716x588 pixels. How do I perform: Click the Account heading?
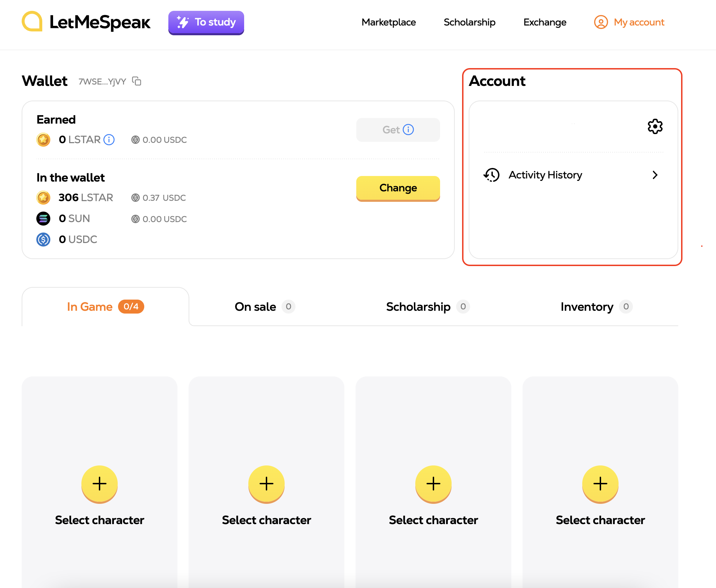coord(497,81)
